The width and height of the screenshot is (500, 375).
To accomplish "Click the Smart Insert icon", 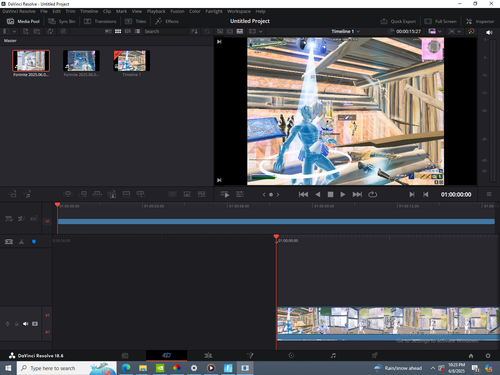I will (x=68, y=194).
